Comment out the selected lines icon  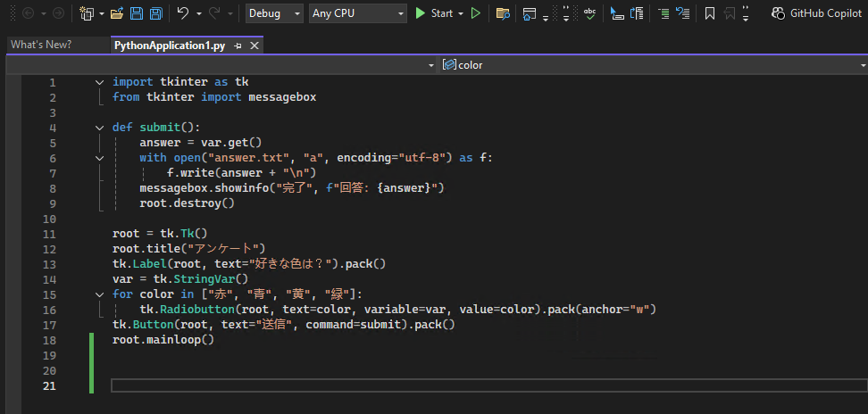(663, 13)
